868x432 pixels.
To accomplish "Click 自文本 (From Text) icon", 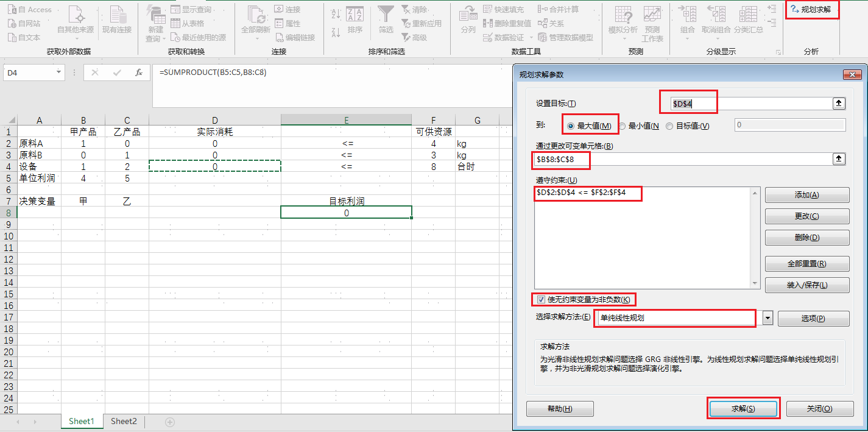I will 12,37.
